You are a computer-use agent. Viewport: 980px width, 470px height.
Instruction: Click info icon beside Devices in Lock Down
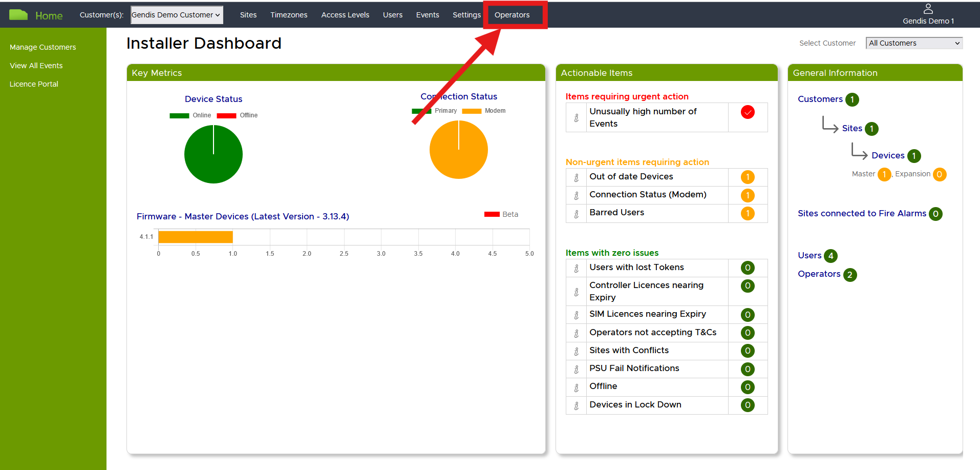576,405
